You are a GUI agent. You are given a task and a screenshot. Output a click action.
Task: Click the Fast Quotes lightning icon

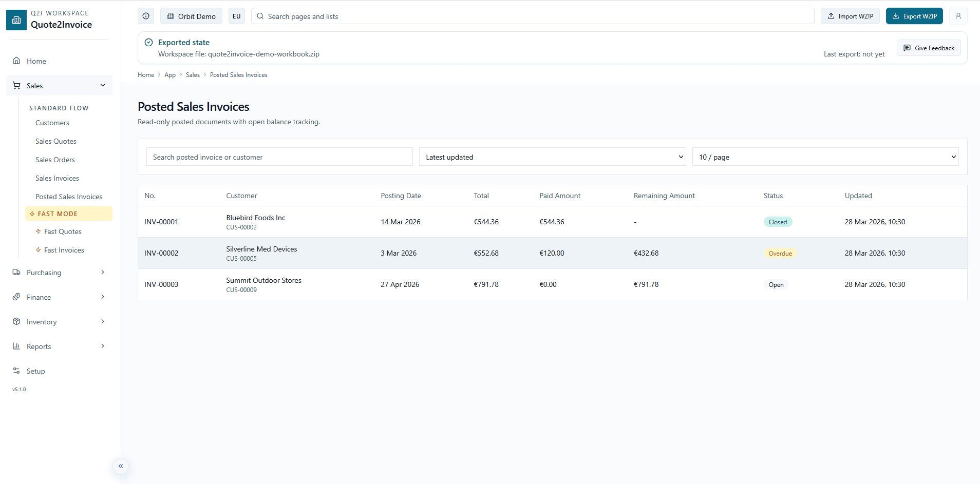pos(39,231)
